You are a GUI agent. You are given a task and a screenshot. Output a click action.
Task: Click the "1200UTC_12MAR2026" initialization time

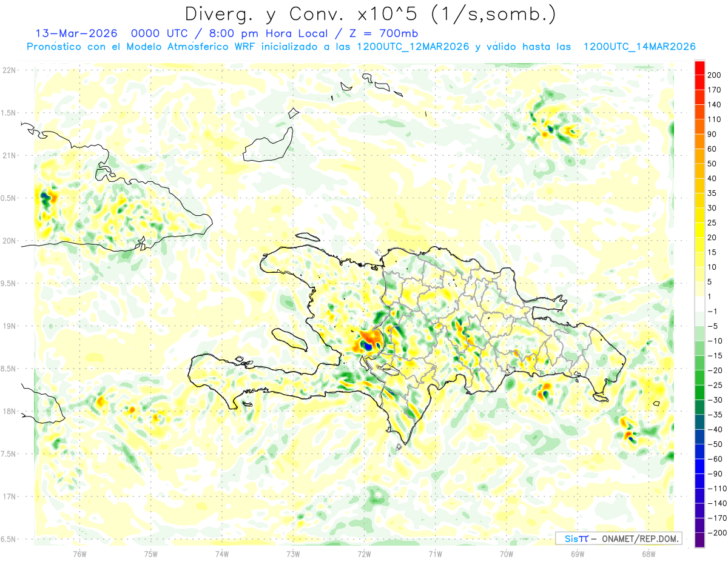click(414, 47)
